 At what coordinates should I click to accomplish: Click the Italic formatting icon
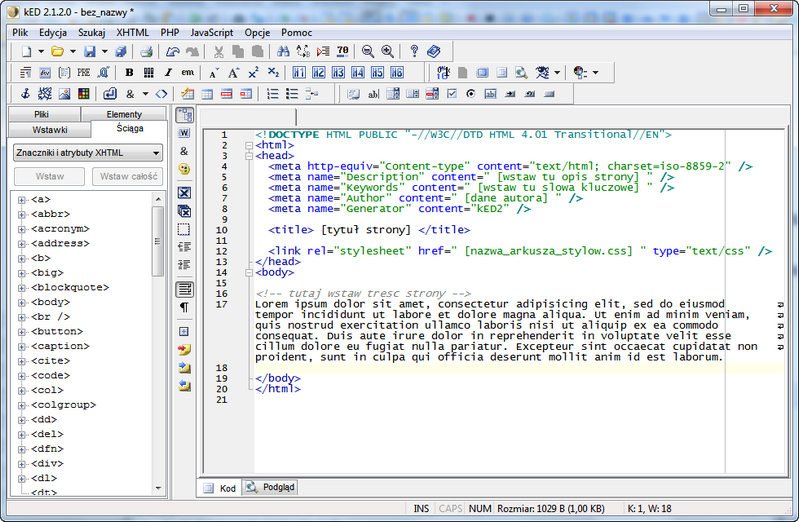(x=168, y=73)
